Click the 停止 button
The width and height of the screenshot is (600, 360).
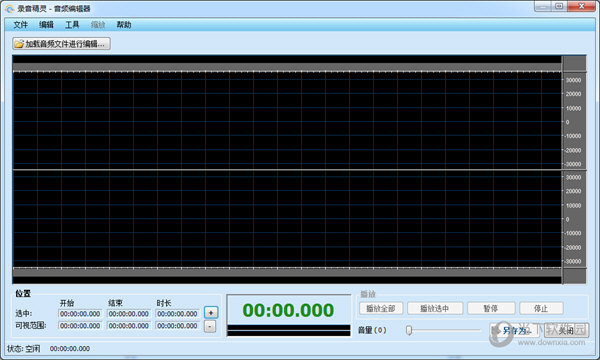pyautogui.click(x=541, y=308)
